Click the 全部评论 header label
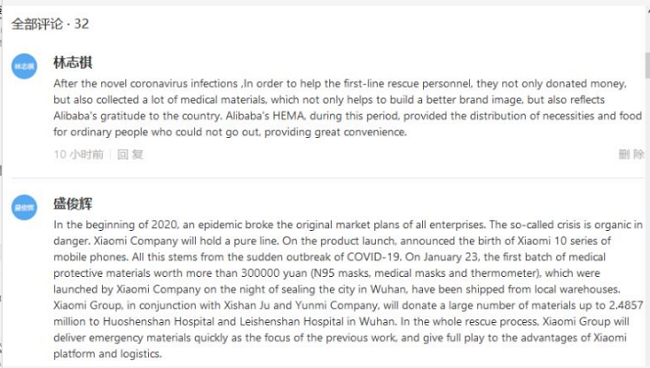The image size is (650, 368). [x=37, y=24]
